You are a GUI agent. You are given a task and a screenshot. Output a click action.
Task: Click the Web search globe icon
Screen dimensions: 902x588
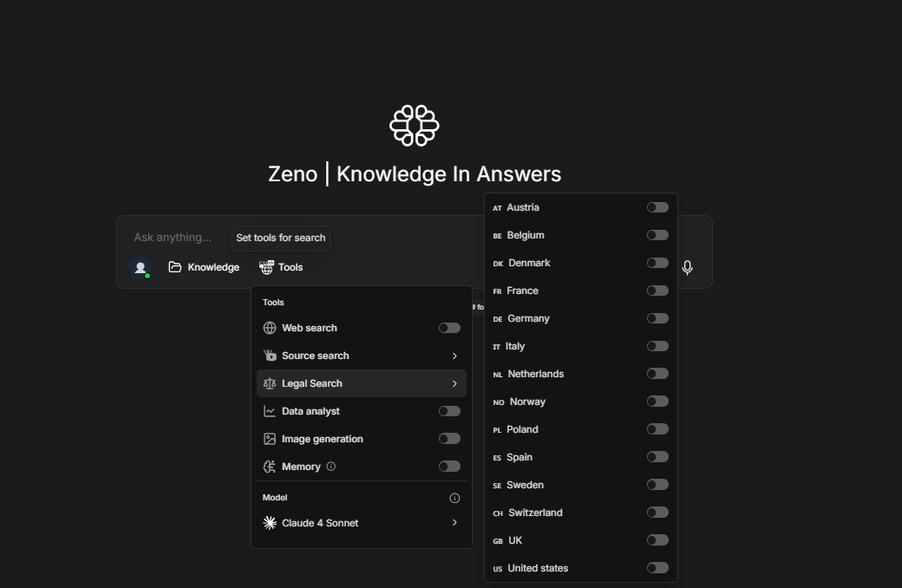269,328
